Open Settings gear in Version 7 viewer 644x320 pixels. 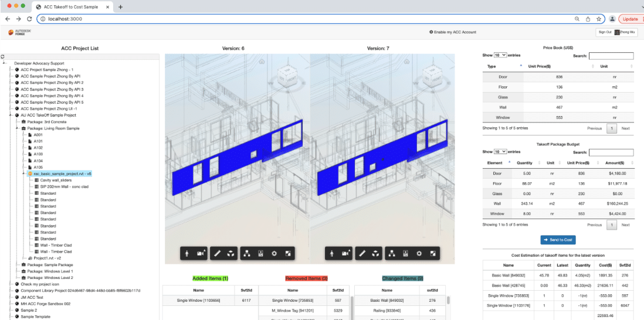coord(419,254)
